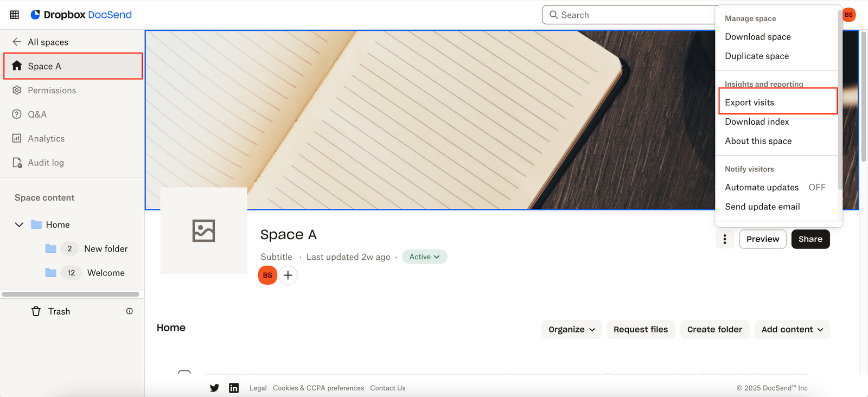868x397 pixels.
Task: Click the Search input field
Action: 629,15
